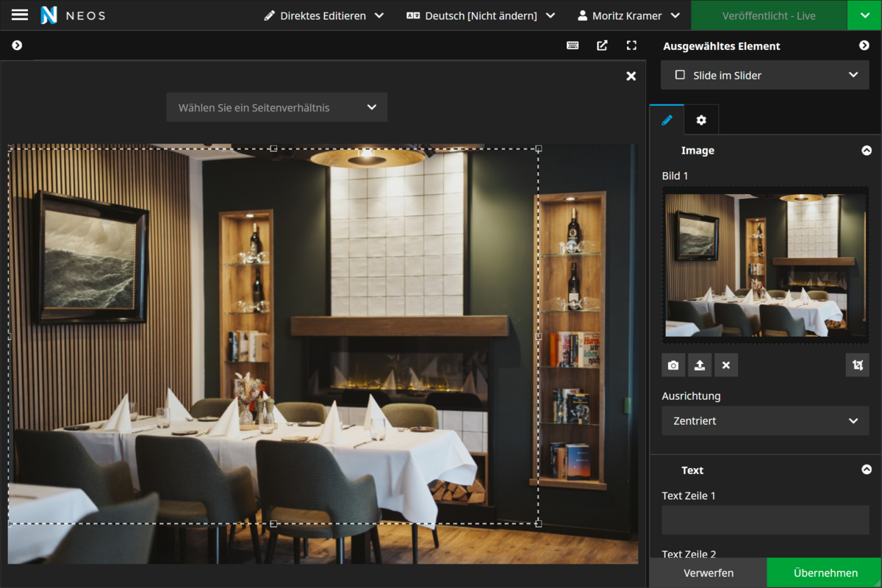Viewport: 882px width, 588px height.
Task: Click the Übernehmen button
Action: click(825, 573)
